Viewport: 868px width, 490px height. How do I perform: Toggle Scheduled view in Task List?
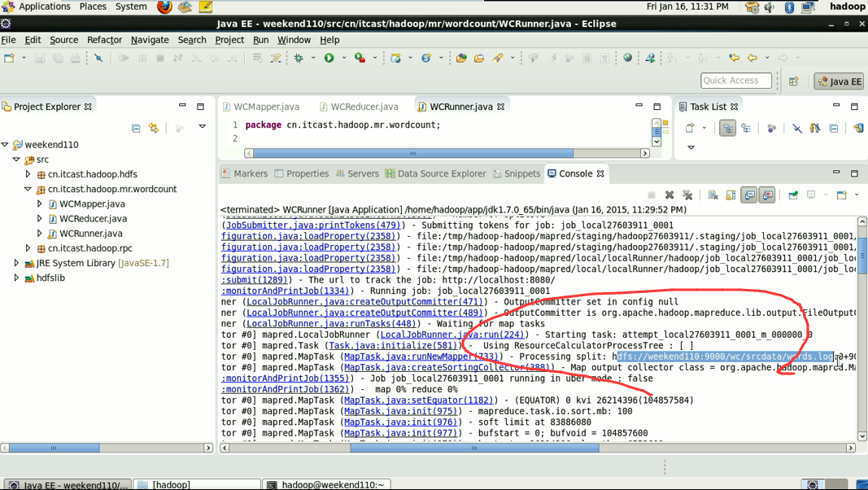[746, 128]
